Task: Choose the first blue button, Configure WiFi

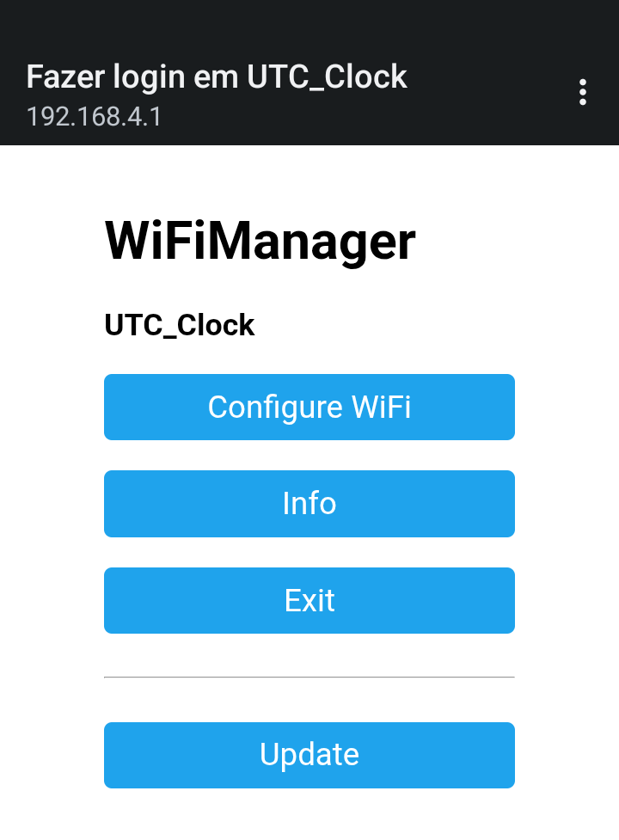Action: tap(309, 408)
